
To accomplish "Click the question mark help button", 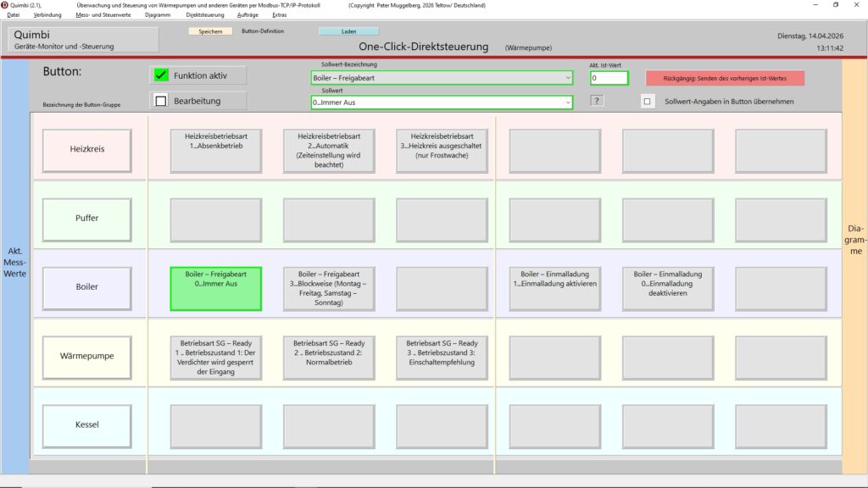I will pyautogui.click(x=597, y=102).
